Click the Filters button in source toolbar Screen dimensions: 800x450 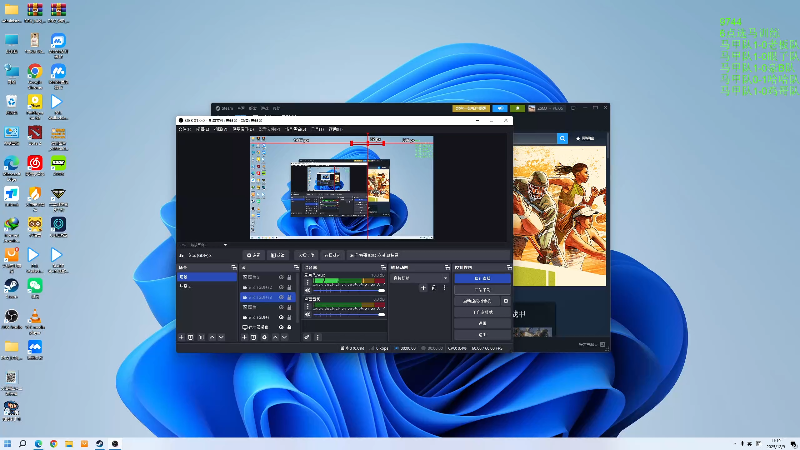coord(278,255)
